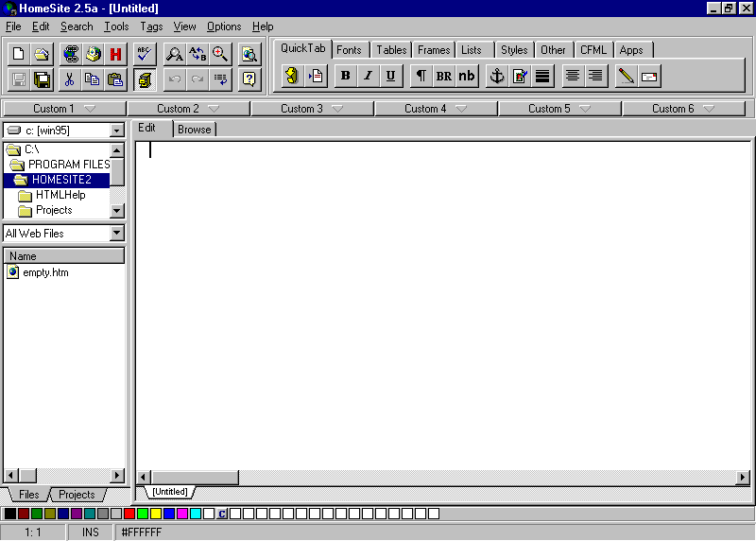Viewport: 756px width, 541px height.
Task: Pick the yellow color swatch
Action: pos(156,514)
